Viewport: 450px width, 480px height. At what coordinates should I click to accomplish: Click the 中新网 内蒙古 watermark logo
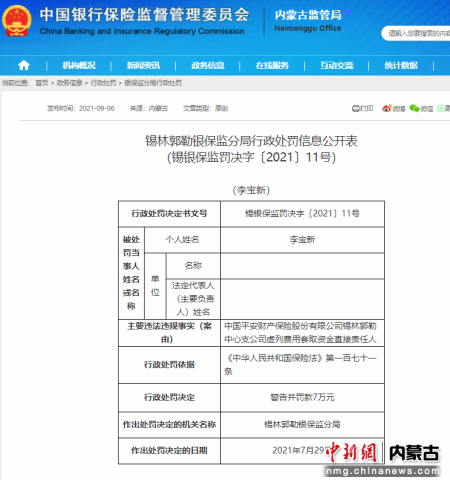coord(382,459)
